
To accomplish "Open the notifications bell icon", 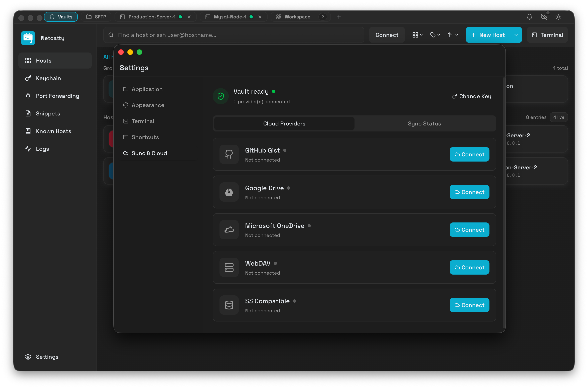I will point(529,17).
